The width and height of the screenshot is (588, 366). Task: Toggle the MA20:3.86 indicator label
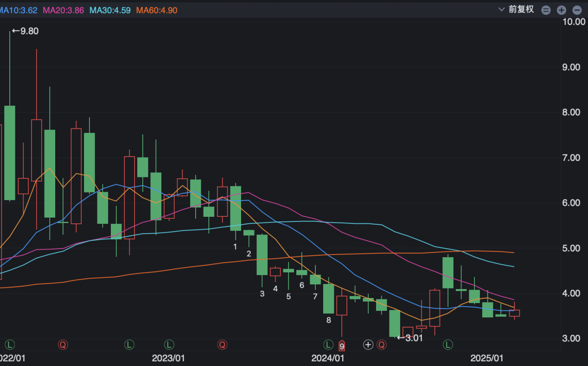click(64, 10)
